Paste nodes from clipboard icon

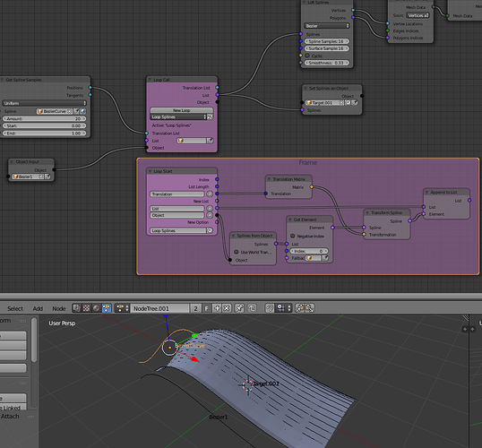(309, 308)
